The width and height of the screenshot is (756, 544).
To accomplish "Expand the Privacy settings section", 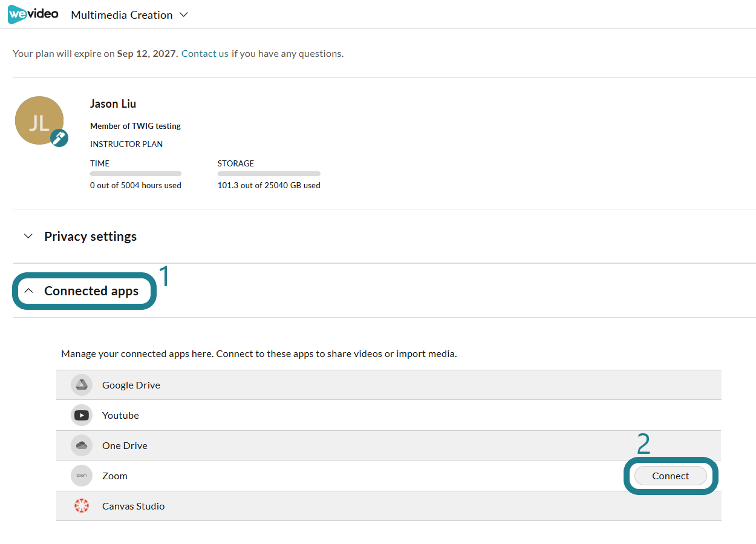I will [x=80, y=236].
